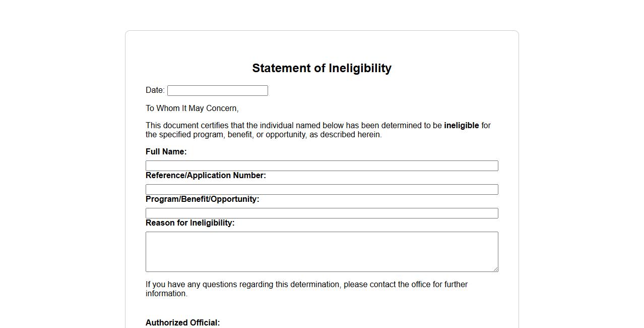
Task: Click the "Program/Benefit/Opportunity:" label
Action: pyautogui.click(x=202, y=199)
